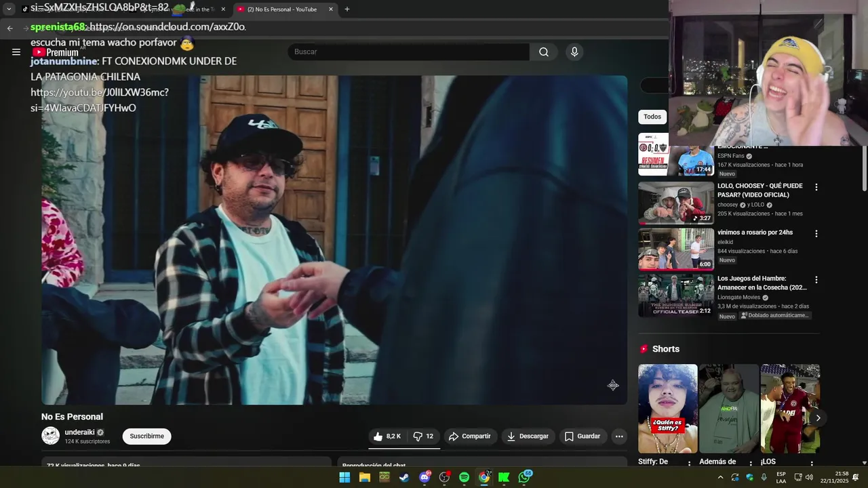
Task: Switch to No Es Personal YouTube tab
Action: [281, 9]
